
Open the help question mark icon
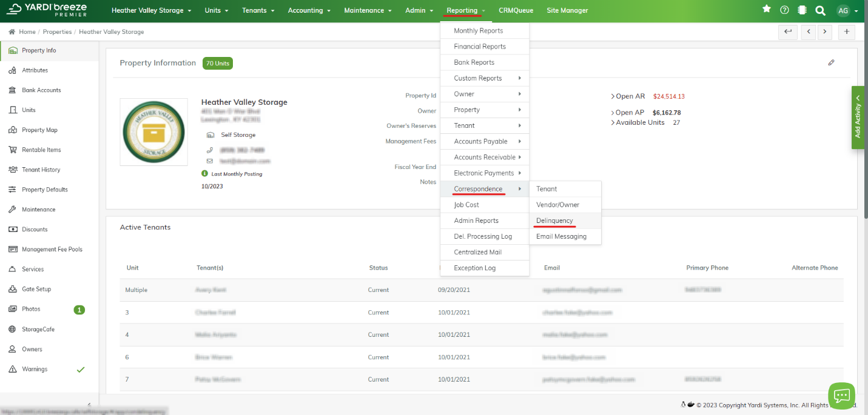(x=784, y=10)
